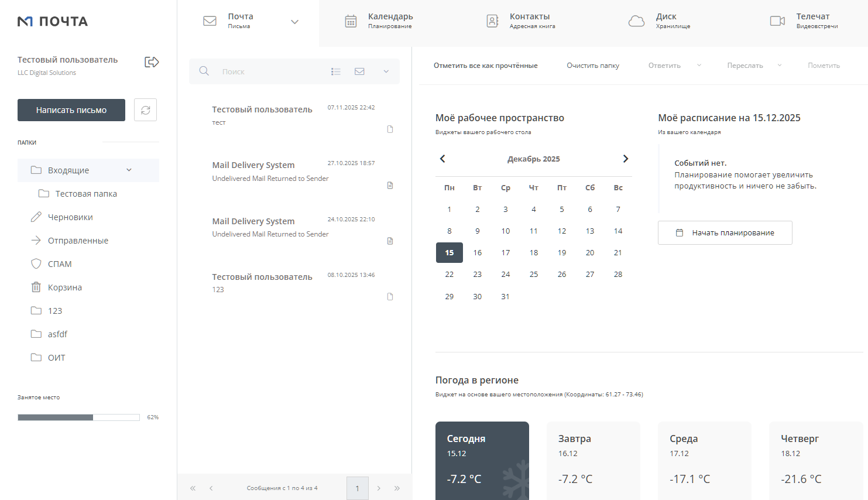This screenshot has width=868, height=500.
Task: Click the search magnifier icon
Action: [x=204, y=71]
